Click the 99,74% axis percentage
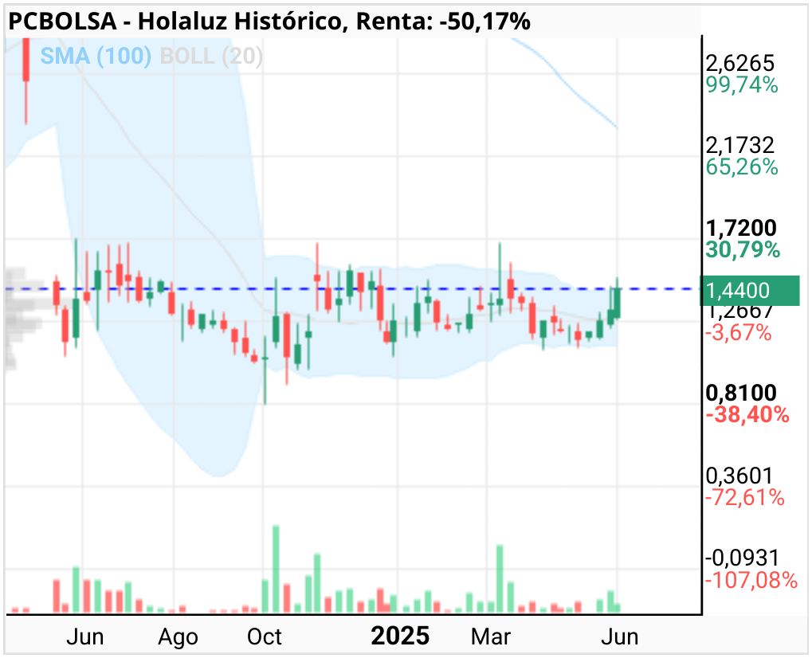812x658 pixels. click(x=742, y=85)
